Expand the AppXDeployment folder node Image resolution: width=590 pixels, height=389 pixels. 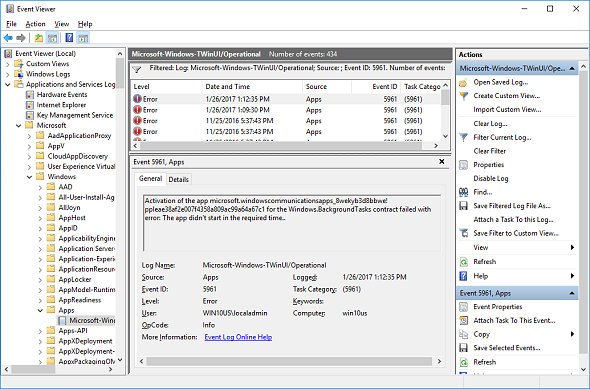coord(40,341)
